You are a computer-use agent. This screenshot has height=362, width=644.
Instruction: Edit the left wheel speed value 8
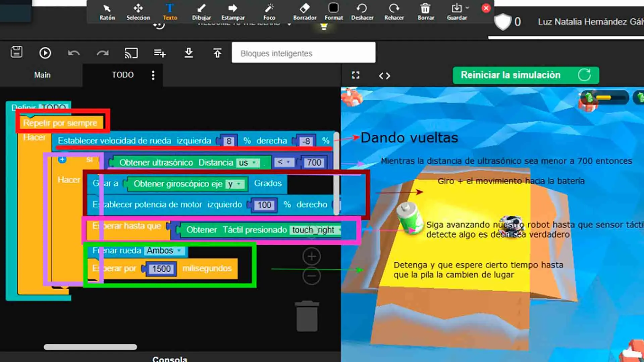229,141
